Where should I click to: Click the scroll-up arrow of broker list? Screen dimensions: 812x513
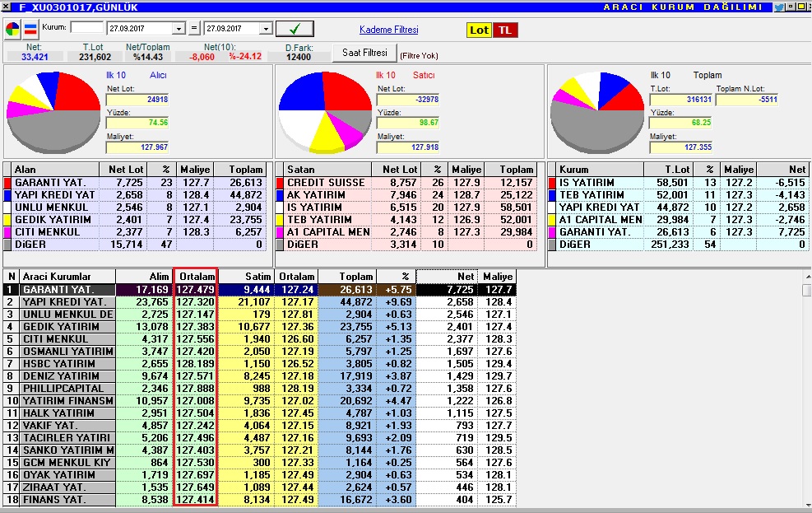(x=806, y=277)
